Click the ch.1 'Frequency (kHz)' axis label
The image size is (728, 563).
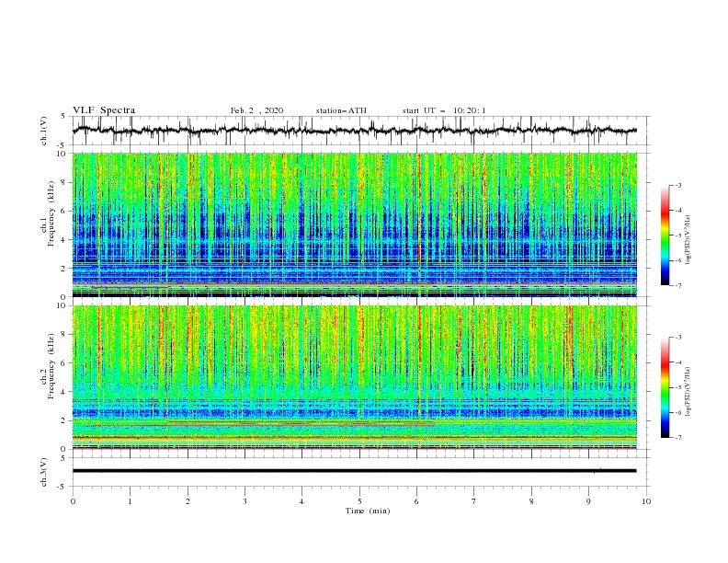51,214
